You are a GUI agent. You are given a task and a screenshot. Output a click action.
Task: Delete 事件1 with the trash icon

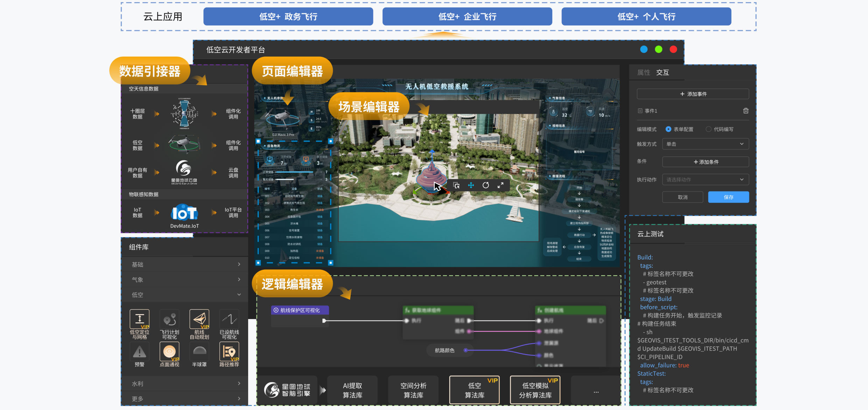click(745, 111)
